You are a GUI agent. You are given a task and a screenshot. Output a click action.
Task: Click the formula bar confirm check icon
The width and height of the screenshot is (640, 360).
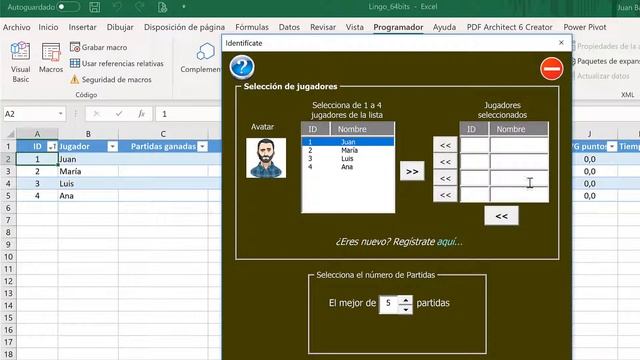119,114
